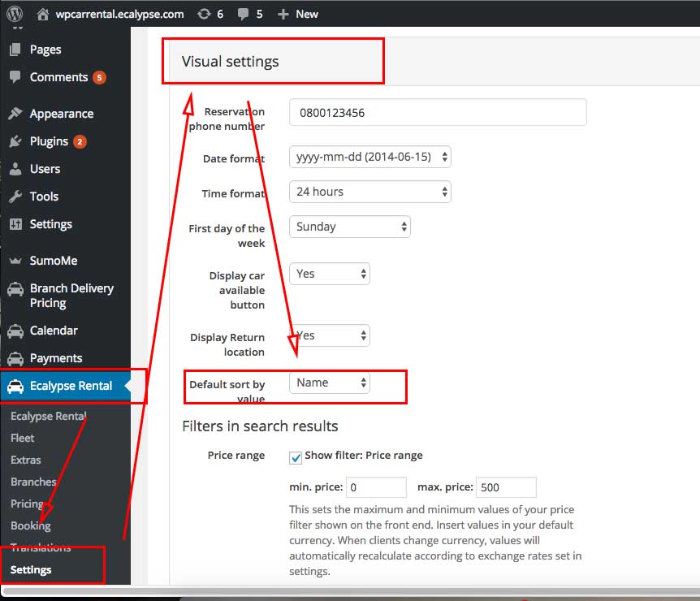
Task: Click the Plugins plug icon
Action: (x=15, y=141)
